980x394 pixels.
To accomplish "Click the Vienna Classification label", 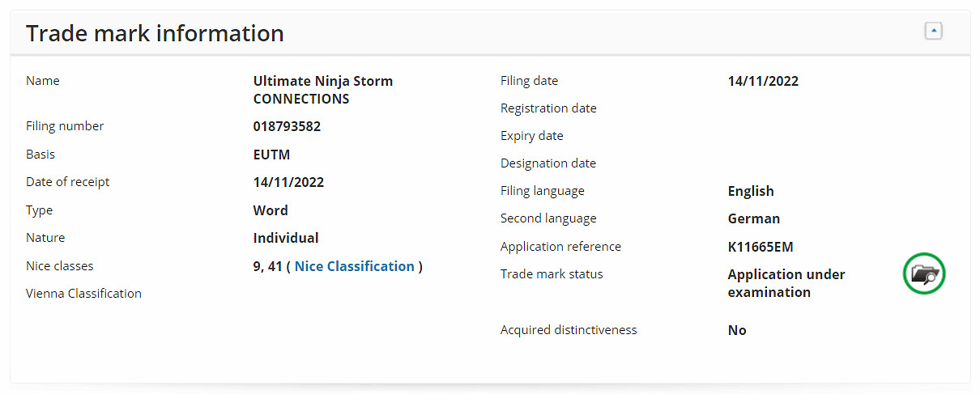I will pos(83,294).
